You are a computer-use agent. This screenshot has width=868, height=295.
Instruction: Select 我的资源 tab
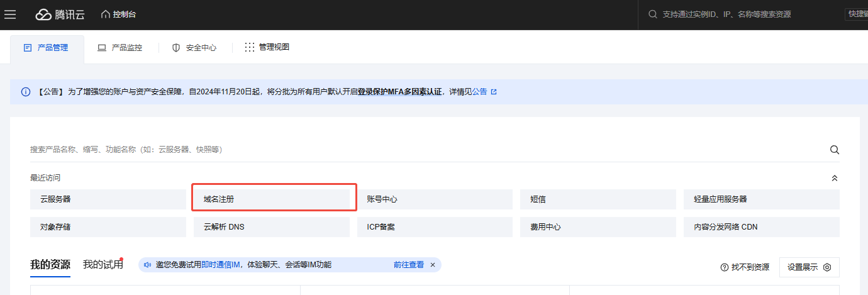click(50, 265)
